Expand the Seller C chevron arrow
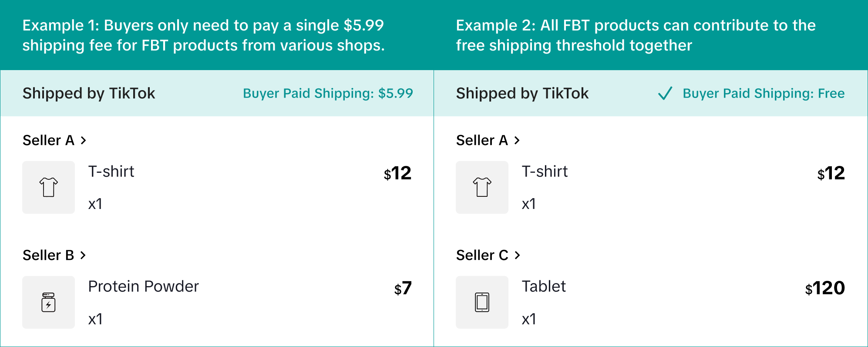This screenshot has height=347, width=868. tap(518, 255)
